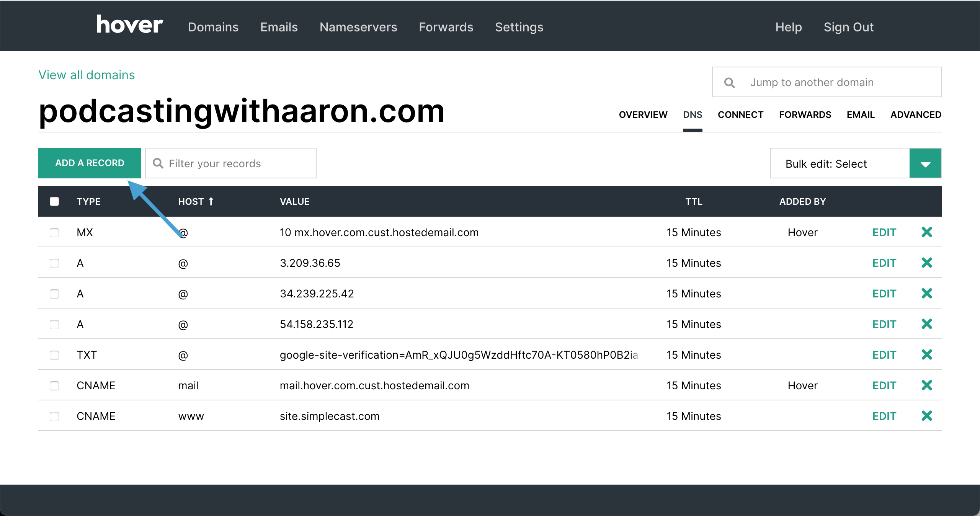
Task: Check the MX record checkbox
Action: point(54,232)
